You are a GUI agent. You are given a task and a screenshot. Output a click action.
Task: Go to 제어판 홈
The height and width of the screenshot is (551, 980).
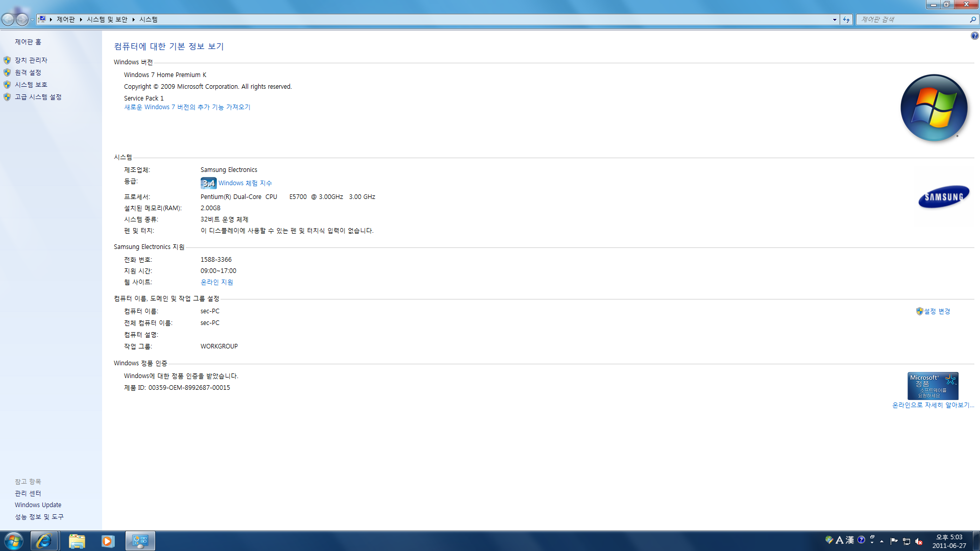point(28,42)
